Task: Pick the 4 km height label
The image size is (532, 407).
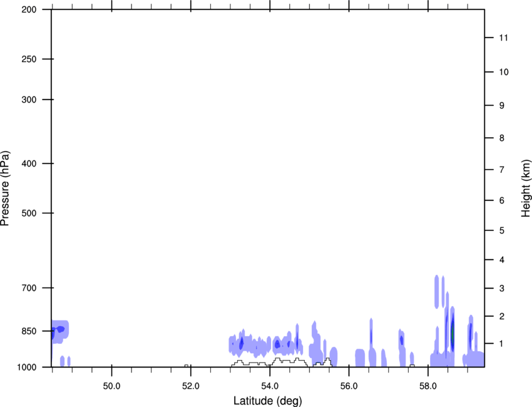Action: [502, 260]
